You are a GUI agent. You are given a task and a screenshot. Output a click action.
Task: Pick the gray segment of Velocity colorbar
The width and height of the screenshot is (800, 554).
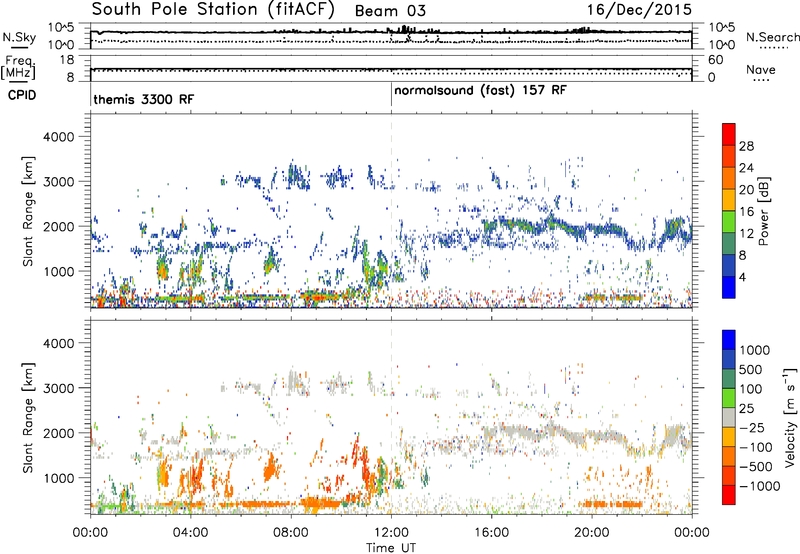pyautogui.click(x=729, y=417)
